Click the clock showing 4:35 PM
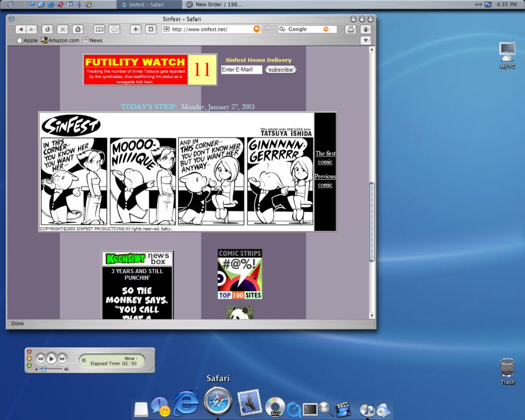 (x=507, y=4)
